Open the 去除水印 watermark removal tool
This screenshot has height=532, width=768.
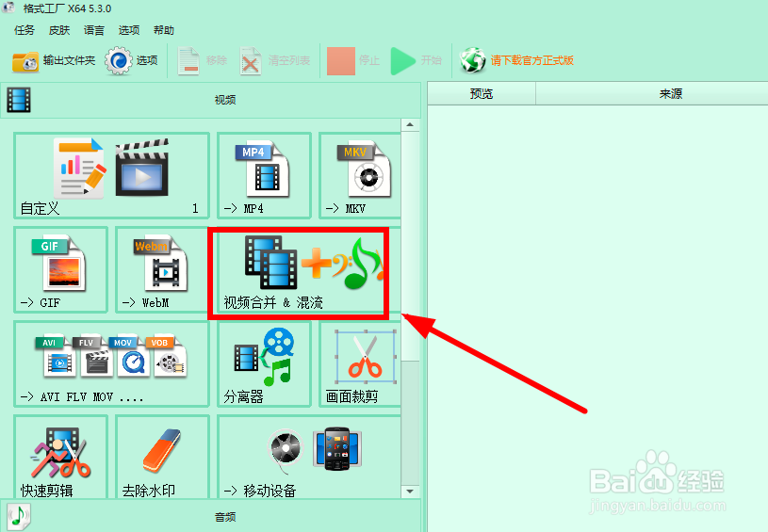click(x=162, y=457)
